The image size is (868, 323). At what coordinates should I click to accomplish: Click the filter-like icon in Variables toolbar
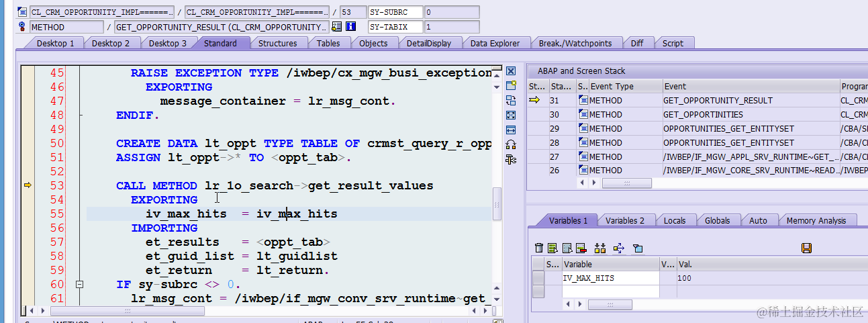638,248
